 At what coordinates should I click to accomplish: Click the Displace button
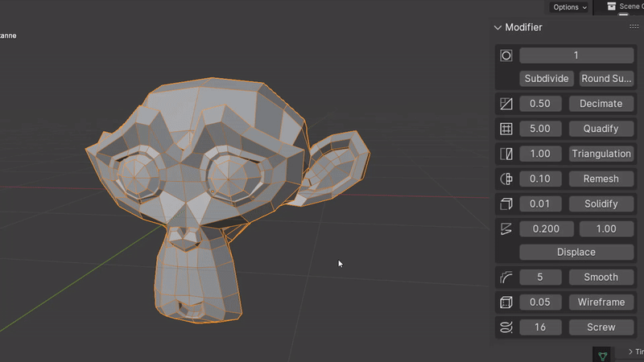(x=576, y=252)
